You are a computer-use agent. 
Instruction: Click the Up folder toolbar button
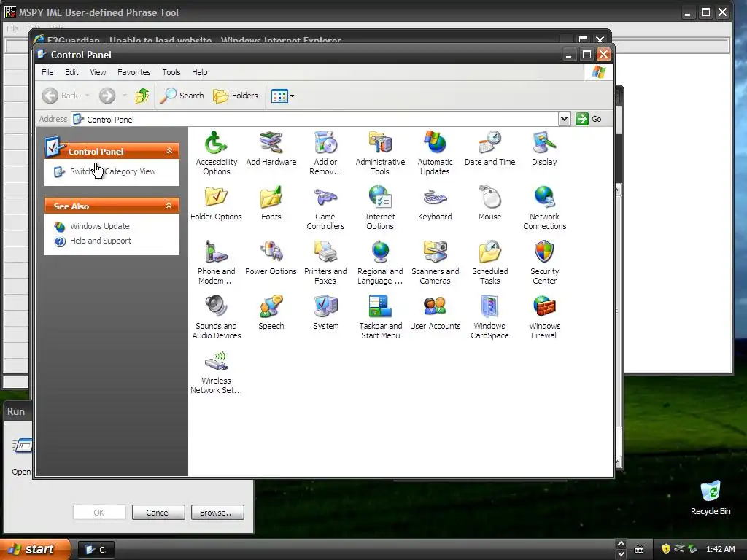pyautogui.click(x=142, y=96)
